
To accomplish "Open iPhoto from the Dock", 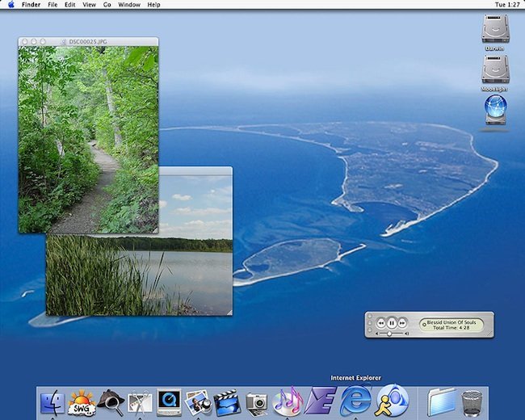I will pos(198,401).
